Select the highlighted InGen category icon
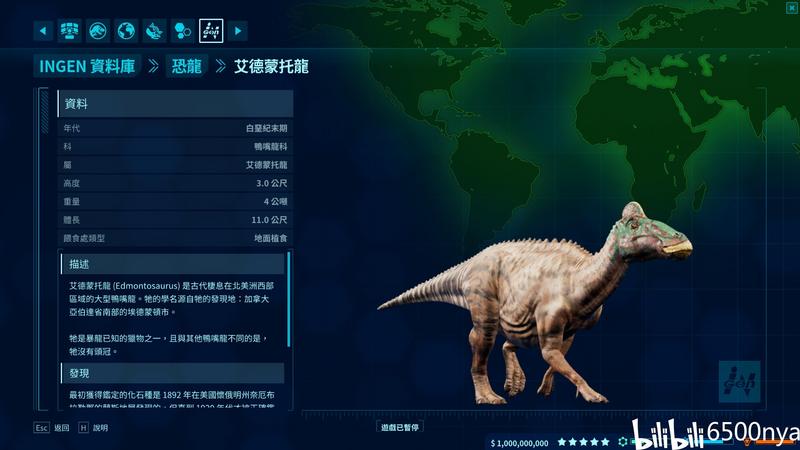 [x=211, y=31]
